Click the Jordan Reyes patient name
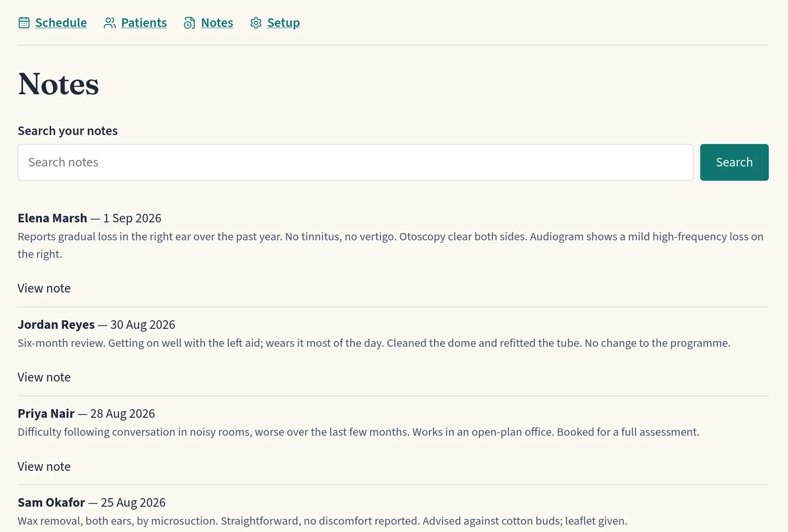The width and height of the screenshot is (788, 532). click(x=56, y=325)
